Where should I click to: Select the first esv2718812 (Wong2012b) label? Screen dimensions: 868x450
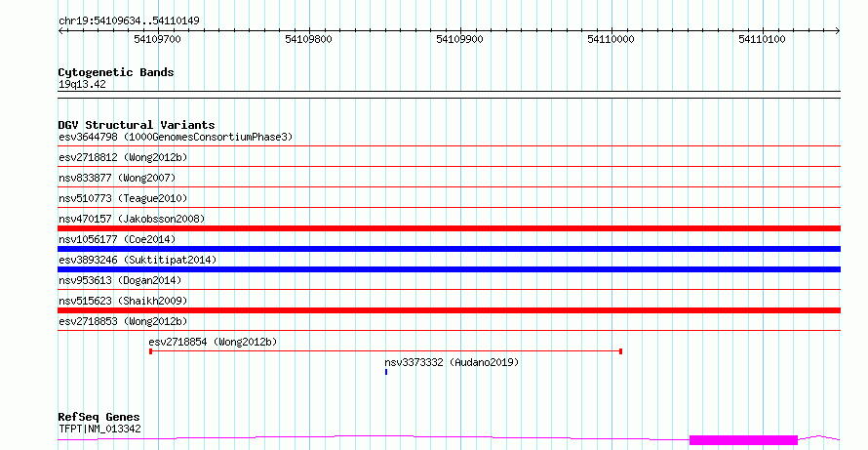(x=123, y=157)
